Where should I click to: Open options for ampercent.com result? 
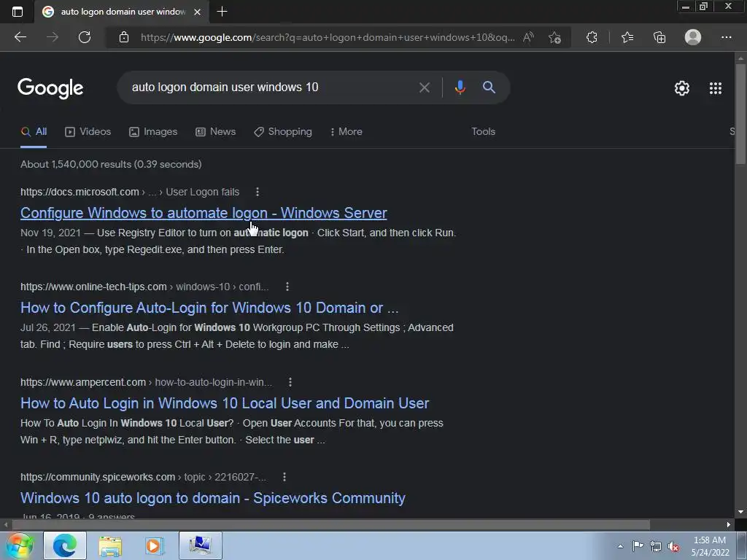[290, 382]
